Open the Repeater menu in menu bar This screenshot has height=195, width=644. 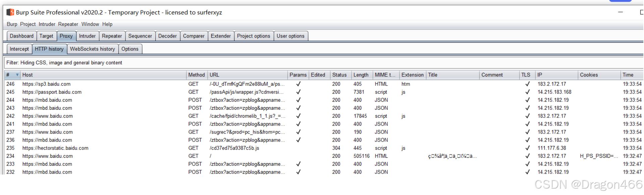point(68,24)
